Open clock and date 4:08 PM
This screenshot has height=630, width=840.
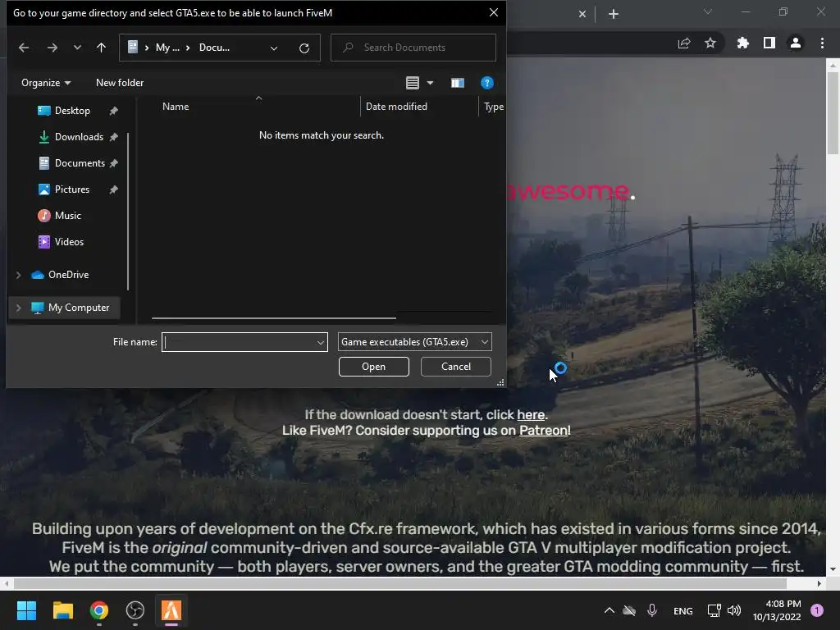pos(777,610)
